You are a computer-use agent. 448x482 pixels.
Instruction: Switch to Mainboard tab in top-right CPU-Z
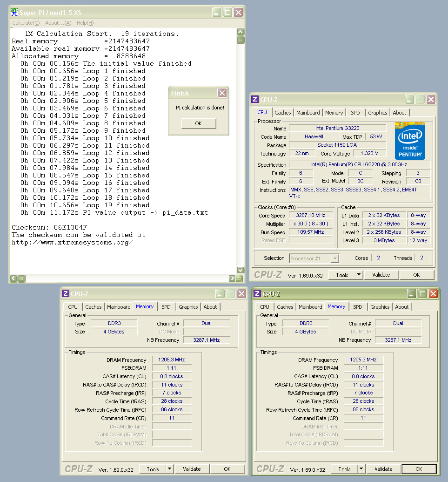point(308,113)
